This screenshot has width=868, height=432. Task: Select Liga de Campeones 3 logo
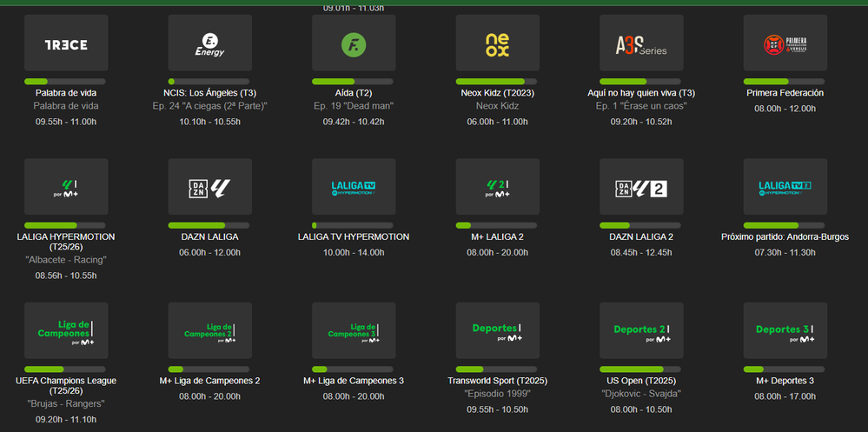(x=354, y=331)
